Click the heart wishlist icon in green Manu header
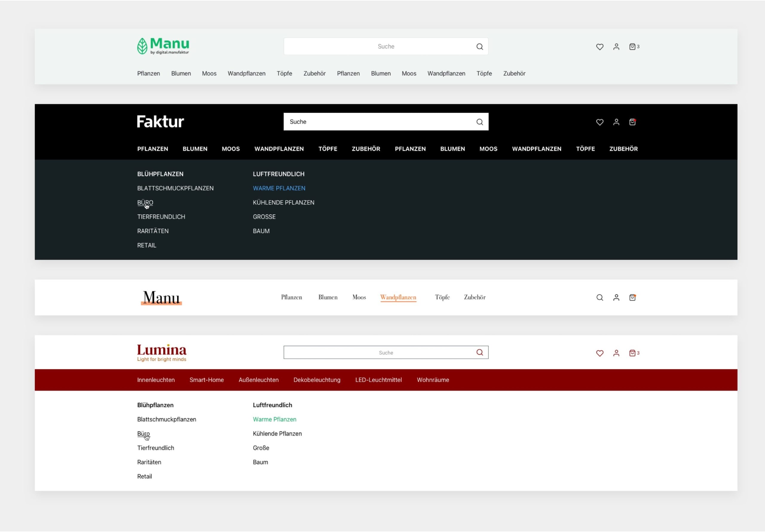Image resolution: width=765 pixels, height=532 pixels. point(599,47)
